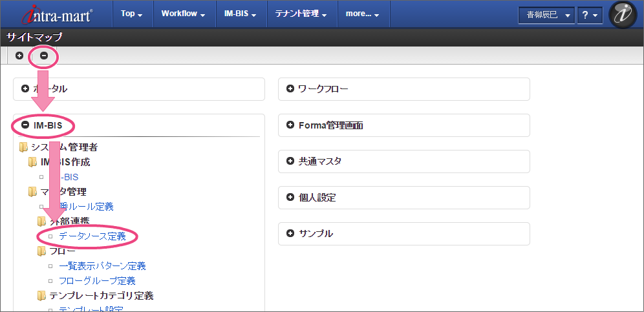
Task: Click the collapse-all minus icon
Action: [44, 56]
